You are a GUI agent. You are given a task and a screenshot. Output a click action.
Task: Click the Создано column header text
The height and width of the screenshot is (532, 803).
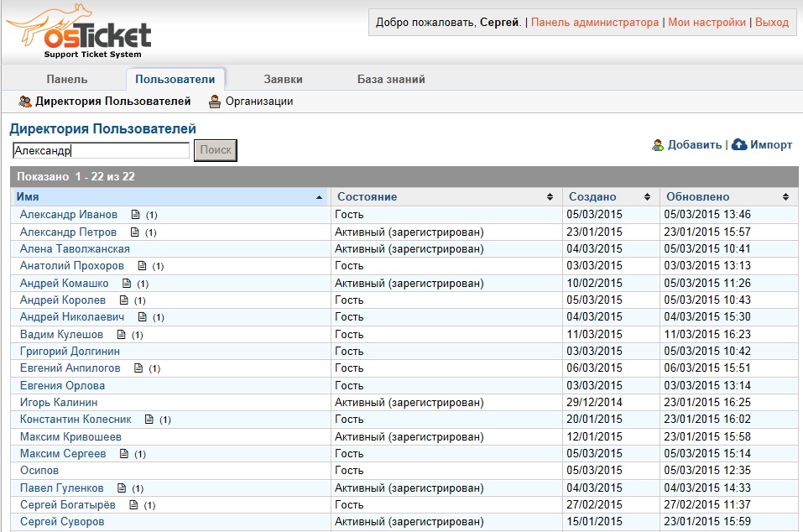coord(592,197)
